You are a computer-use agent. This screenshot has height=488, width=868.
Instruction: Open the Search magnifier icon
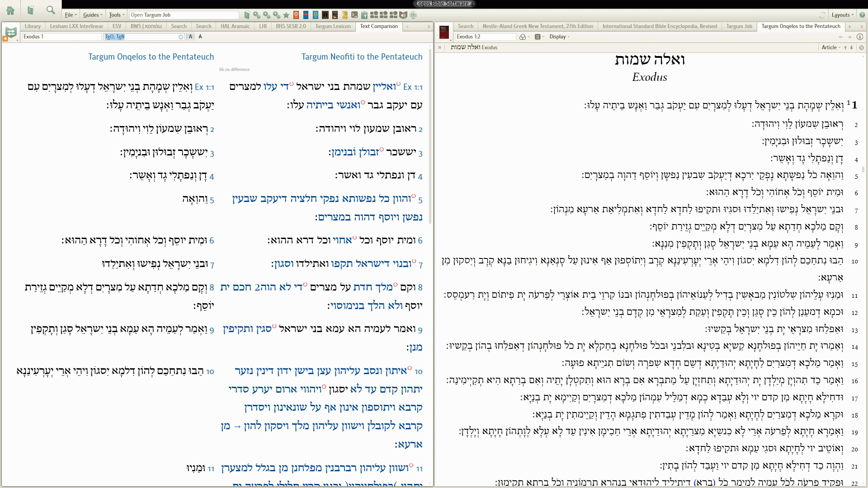[x=51, y=10]
